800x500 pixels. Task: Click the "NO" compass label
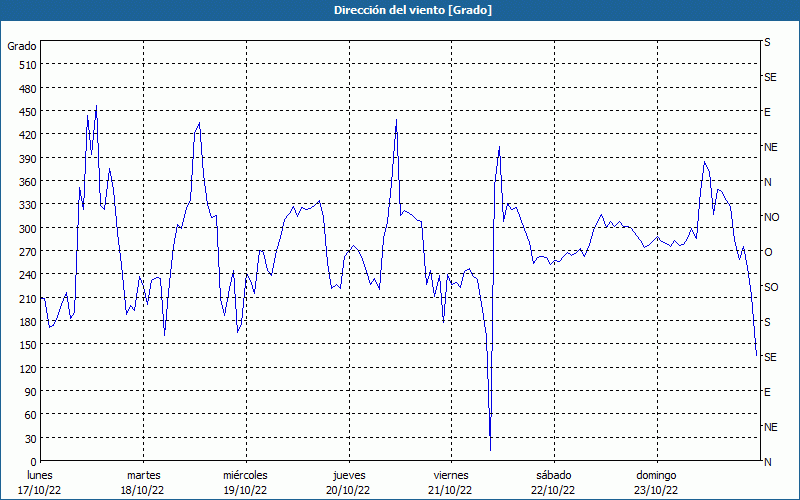[772, 217]
